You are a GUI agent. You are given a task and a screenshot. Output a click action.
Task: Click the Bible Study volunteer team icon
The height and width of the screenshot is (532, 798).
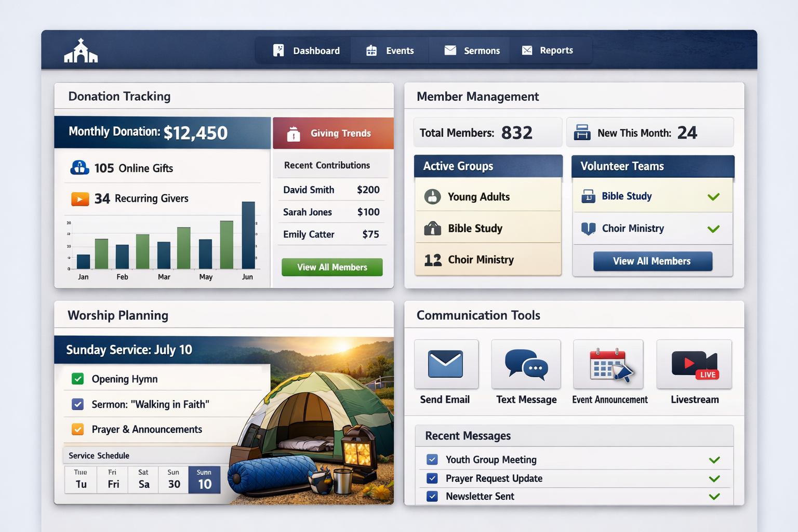[x=588, y=196]
